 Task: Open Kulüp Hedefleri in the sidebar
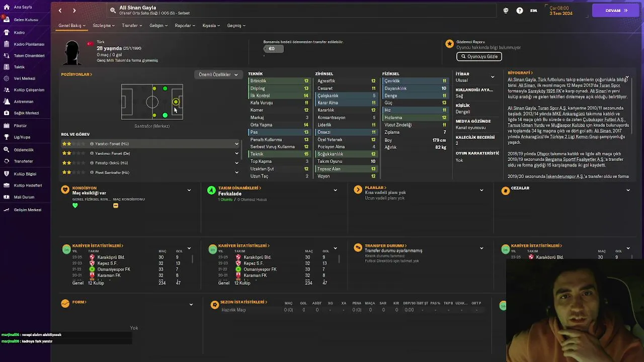pos(28,186)
